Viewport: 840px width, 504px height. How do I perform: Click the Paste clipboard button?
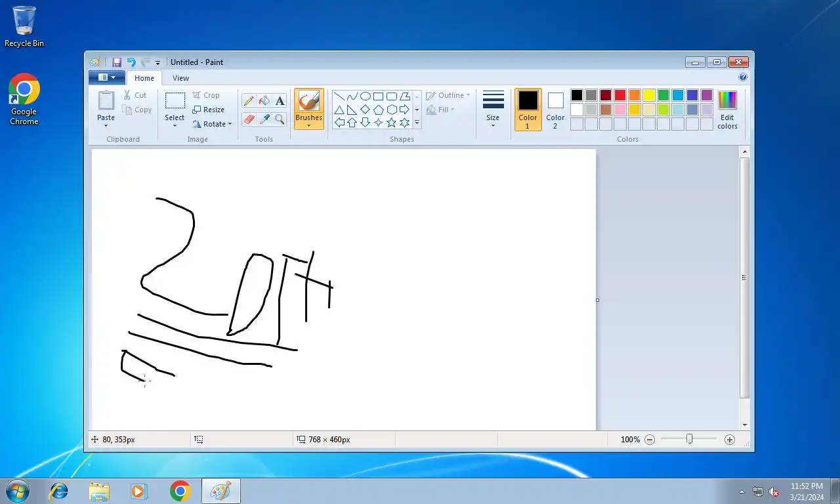(x=106, y=100)
